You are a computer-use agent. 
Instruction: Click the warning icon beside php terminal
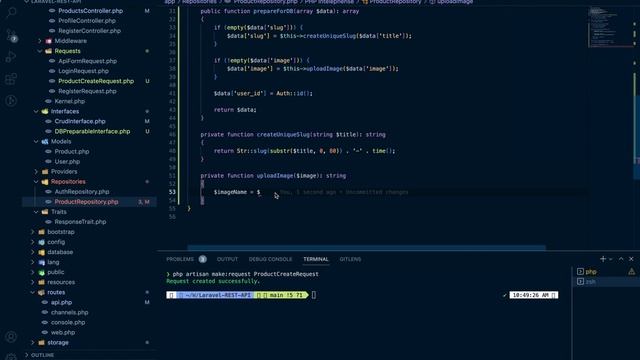[632, 271]
